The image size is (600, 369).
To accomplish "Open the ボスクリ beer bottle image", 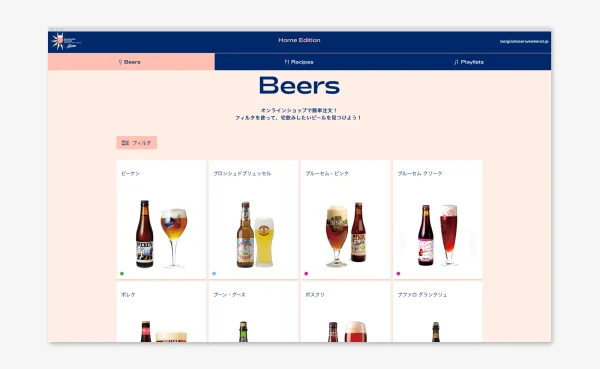I will [333, 331].
